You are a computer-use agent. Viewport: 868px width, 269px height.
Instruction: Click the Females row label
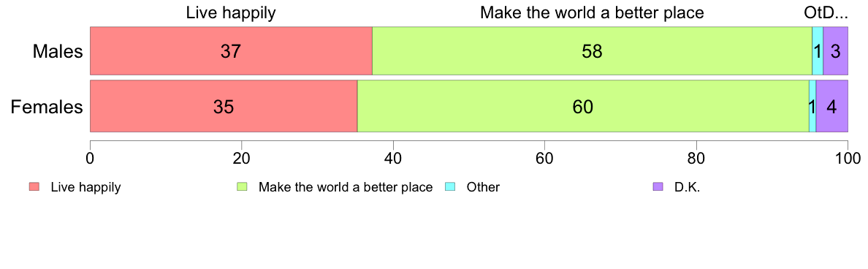47,107
